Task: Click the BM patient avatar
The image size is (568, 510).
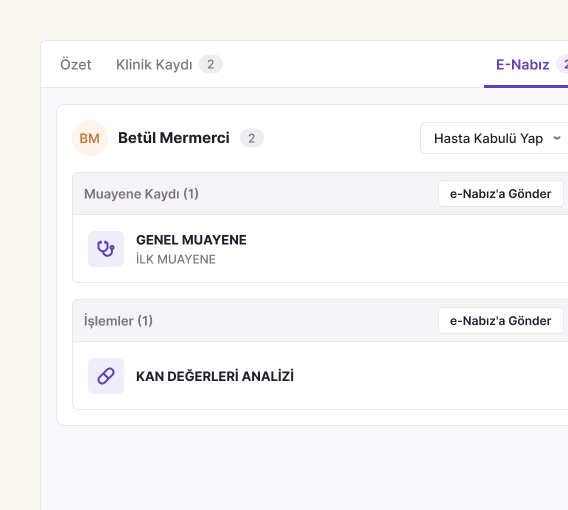Action: pos(90,138)
